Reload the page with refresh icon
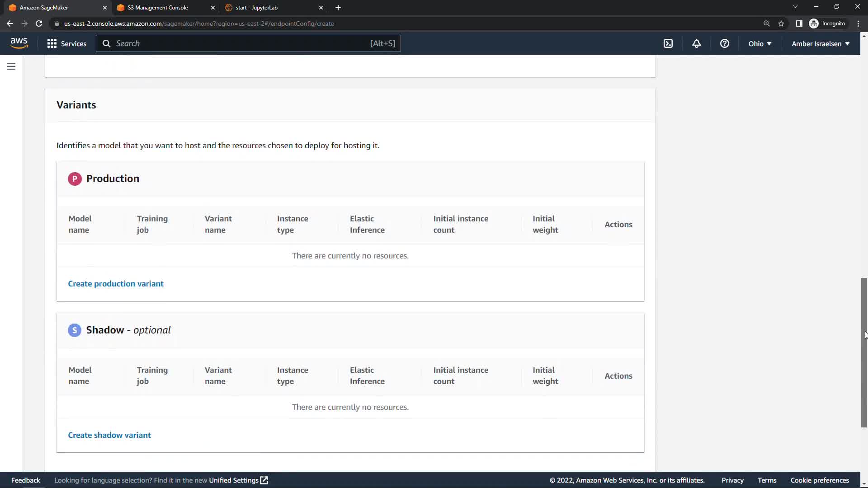The width and height of the screenshot is (868, 488). 39,23
